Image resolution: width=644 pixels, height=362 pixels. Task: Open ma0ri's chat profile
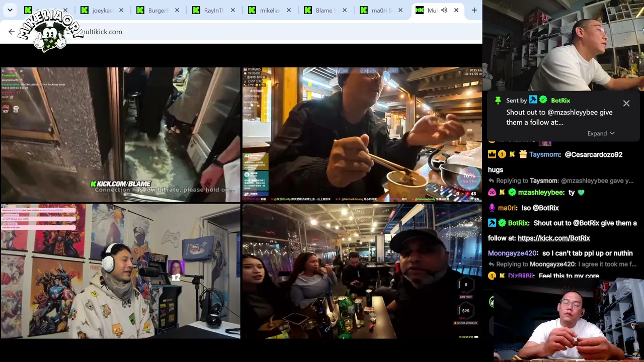coord(507,208)
